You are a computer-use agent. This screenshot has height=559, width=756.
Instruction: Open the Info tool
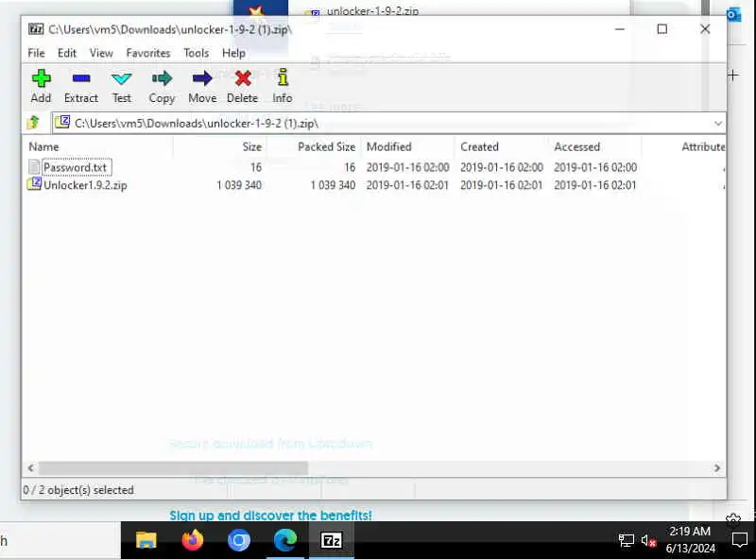click(x=283, y=77)
